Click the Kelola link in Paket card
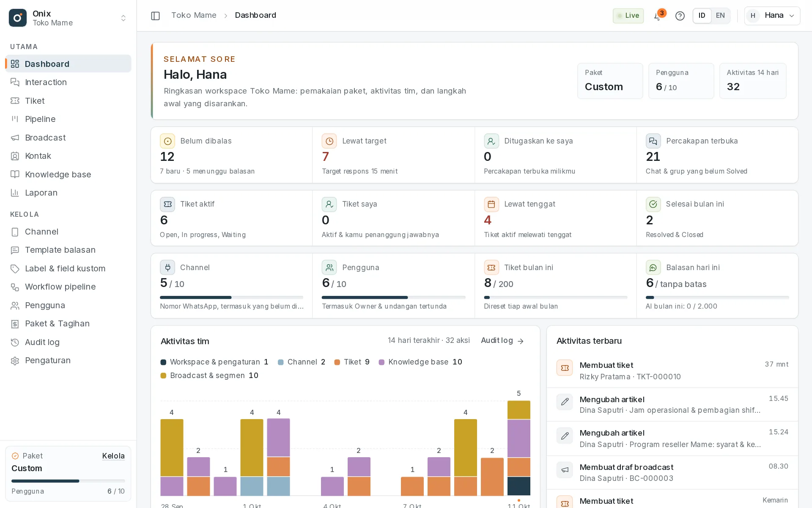812x508 pixels. pyautogui.click(x=113, y=456)
